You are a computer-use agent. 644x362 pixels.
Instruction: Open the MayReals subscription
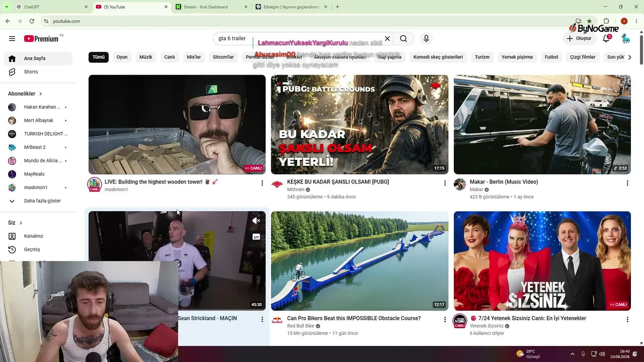click(38, 174)
